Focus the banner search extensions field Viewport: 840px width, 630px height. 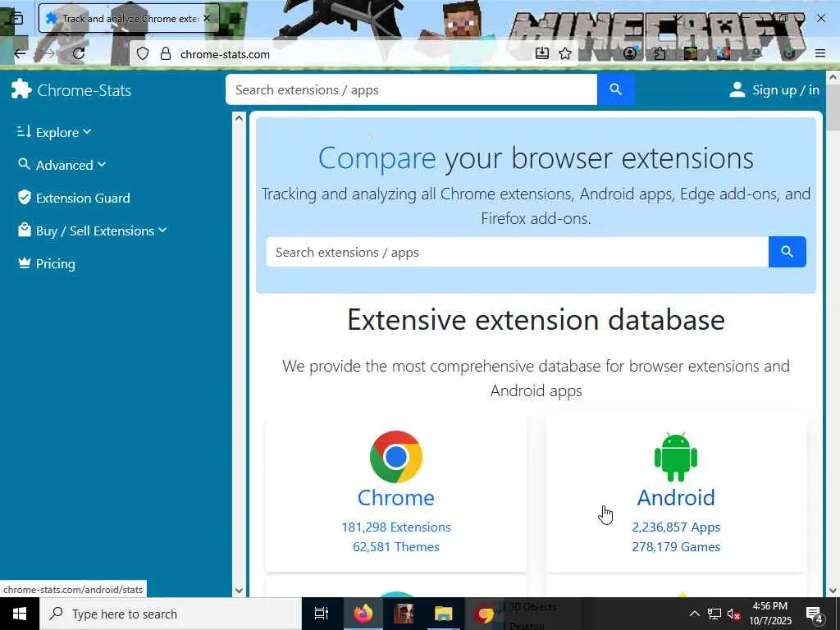coord(517,252)
